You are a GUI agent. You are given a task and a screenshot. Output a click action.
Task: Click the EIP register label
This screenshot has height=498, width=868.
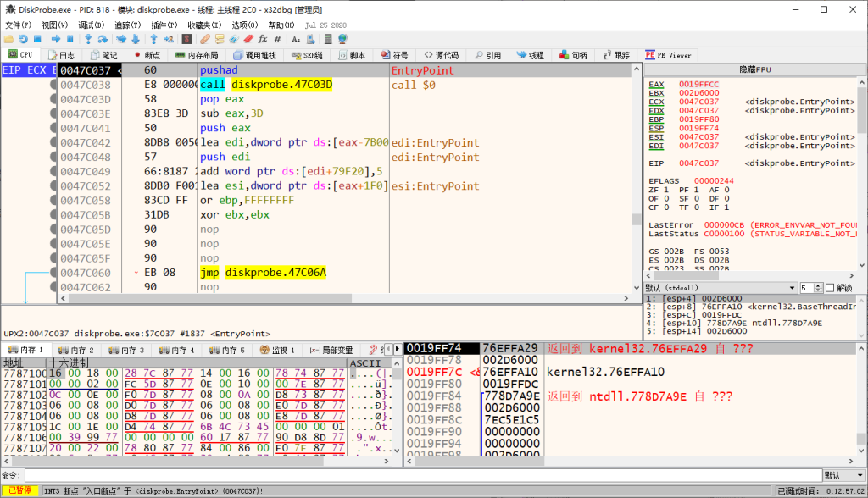656,163
